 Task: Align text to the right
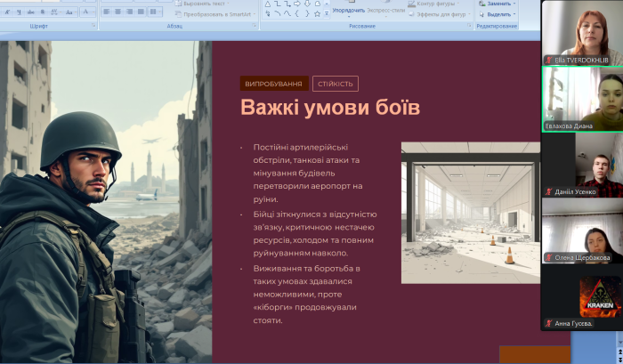pos(129,12)
